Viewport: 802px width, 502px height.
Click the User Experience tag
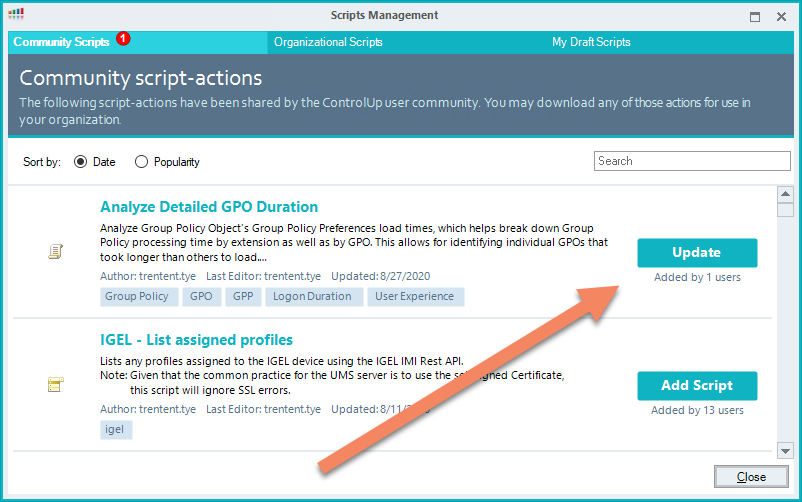pyautogui.click(x=415, y=297)
